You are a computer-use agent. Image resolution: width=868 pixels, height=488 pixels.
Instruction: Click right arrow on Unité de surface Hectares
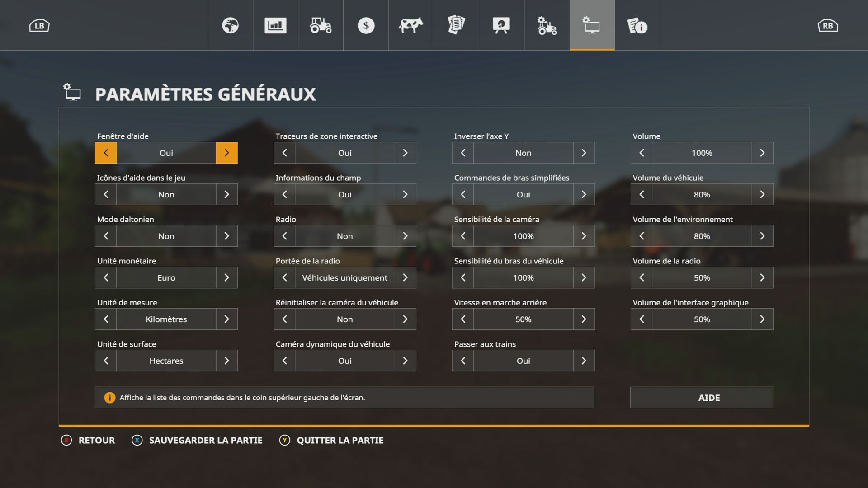pyautogui.click(x=226, y=361)
